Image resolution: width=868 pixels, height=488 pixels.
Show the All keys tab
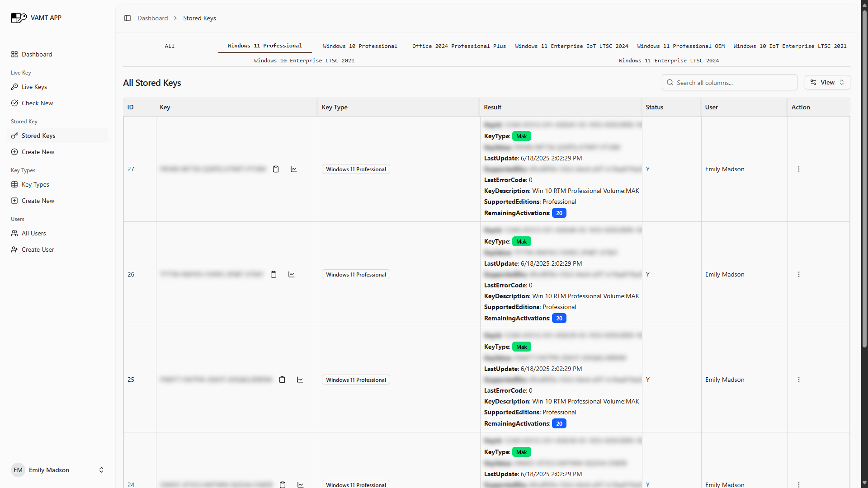coord(170,46)
